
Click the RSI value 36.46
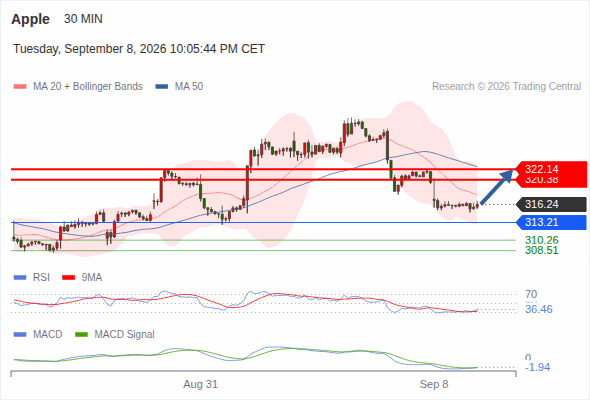pos(539,309)
